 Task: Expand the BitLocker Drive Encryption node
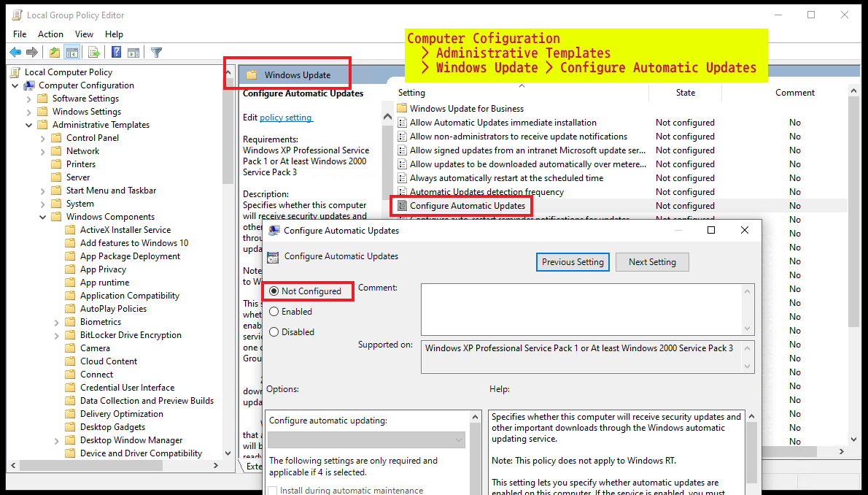tap(56, 335)
